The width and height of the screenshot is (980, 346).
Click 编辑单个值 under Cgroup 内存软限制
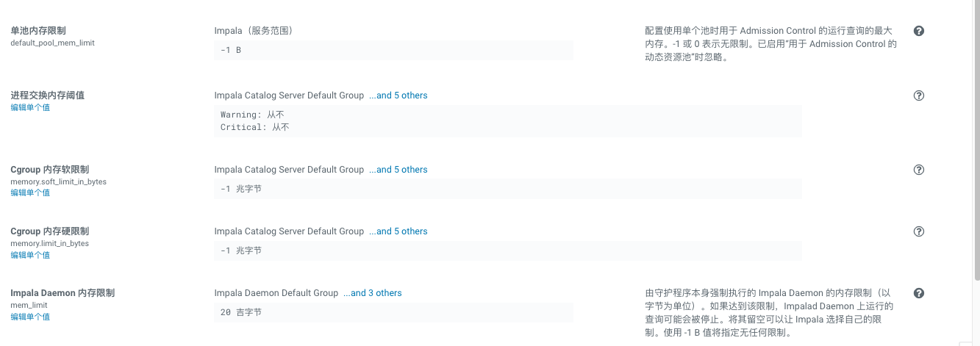(x=30, y=192)
